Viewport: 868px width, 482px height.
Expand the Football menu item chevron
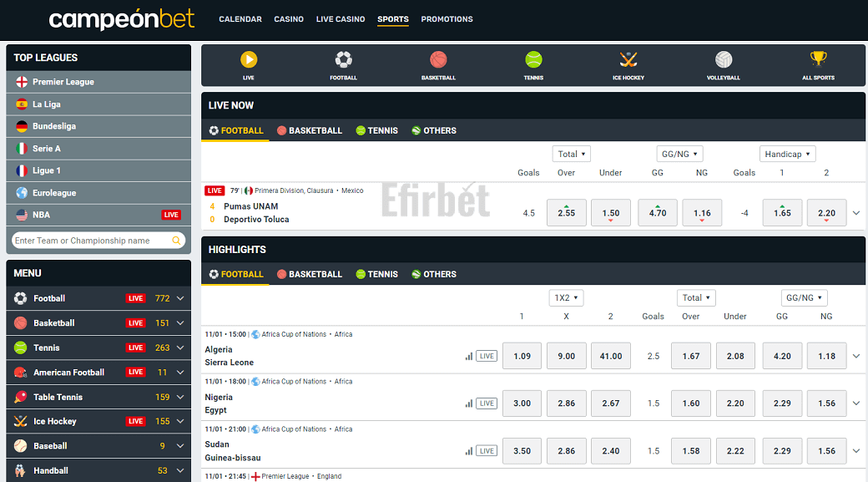pos(180,298)
